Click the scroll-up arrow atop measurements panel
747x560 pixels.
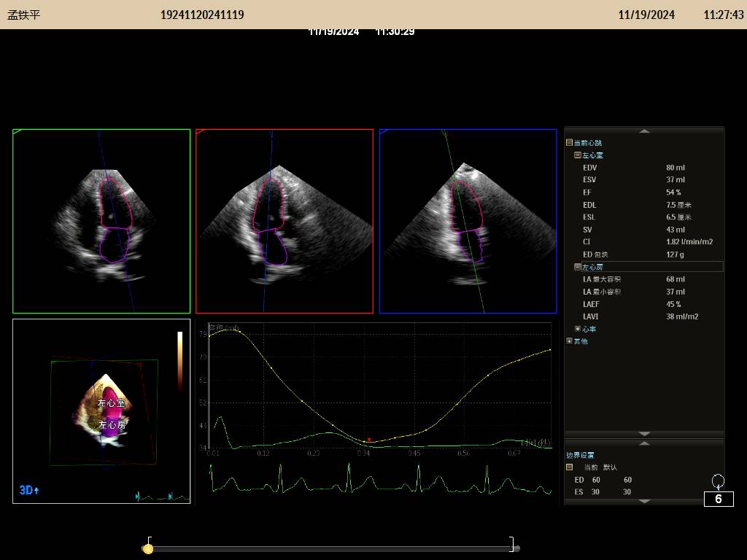pyautogui.click(x=644, y=131)
